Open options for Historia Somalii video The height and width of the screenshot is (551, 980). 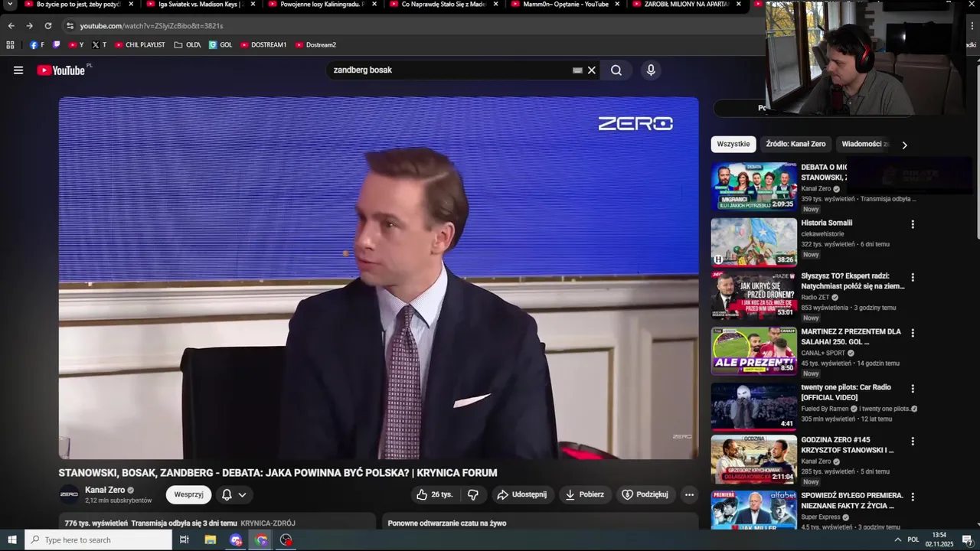point(913,224)
